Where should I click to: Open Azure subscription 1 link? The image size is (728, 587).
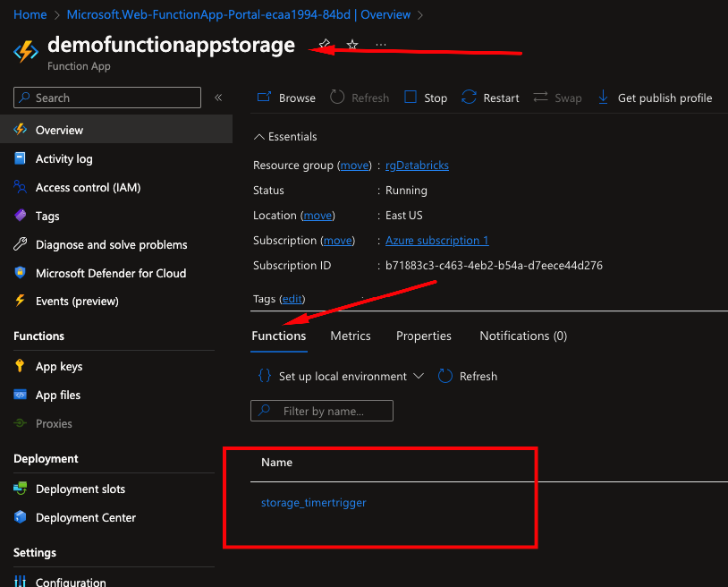click(437, 241)
